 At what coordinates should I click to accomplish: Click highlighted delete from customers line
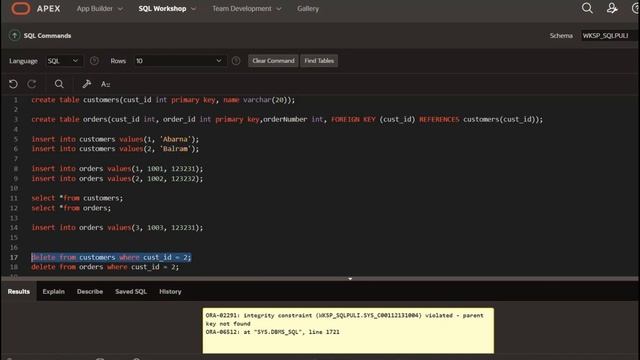point(111,257)
